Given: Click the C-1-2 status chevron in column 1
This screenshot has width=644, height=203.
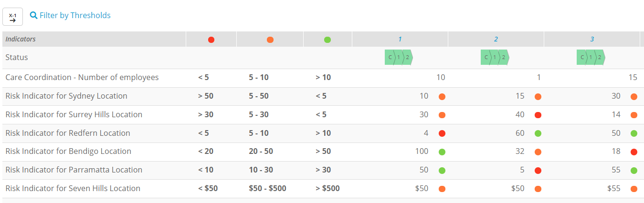Looking at the screenshot, I should click(399, 57).
